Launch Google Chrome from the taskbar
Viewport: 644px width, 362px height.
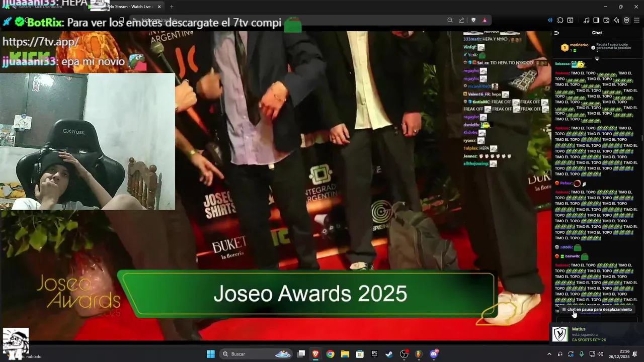tap(330, 354)
